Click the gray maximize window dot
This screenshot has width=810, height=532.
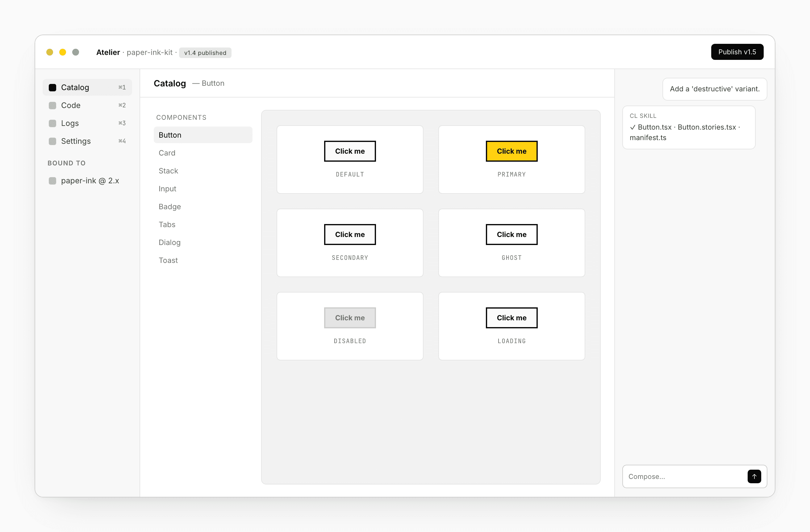[x=76, y=52]
